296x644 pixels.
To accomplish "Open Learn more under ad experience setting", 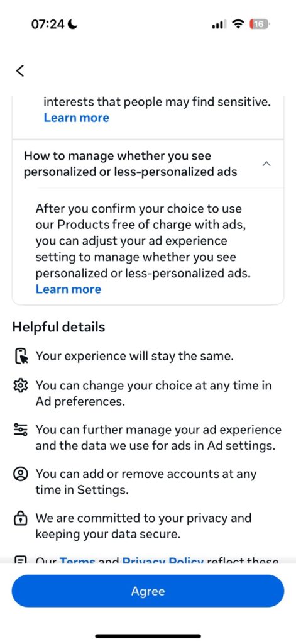I will [x=68, y=289].
